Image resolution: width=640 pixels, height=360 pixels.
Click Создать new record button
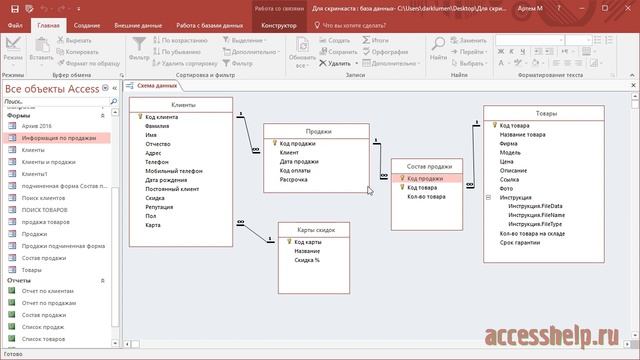click(334, 40)
